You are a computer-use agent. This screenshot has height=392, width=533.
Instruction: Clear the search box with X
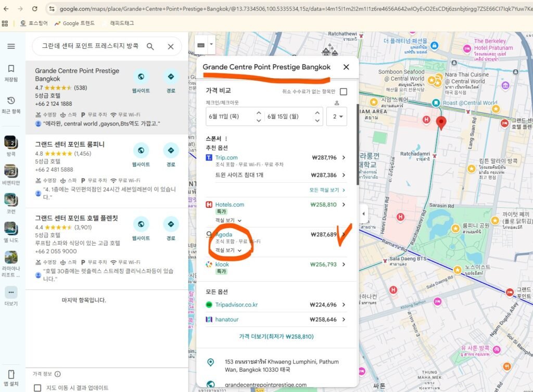pos(171,46)
